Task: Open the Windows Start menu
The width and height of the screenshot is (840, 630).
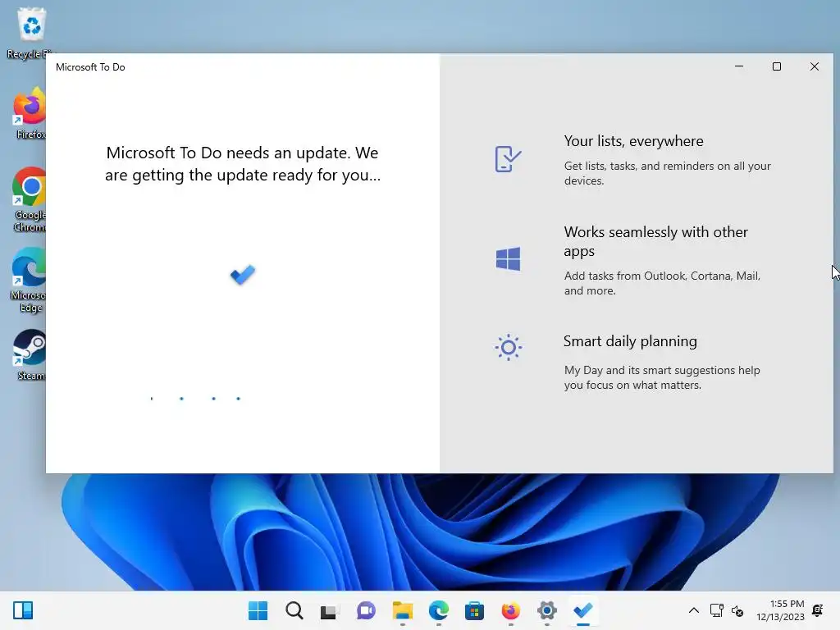Action: click(x=258, y=610)
